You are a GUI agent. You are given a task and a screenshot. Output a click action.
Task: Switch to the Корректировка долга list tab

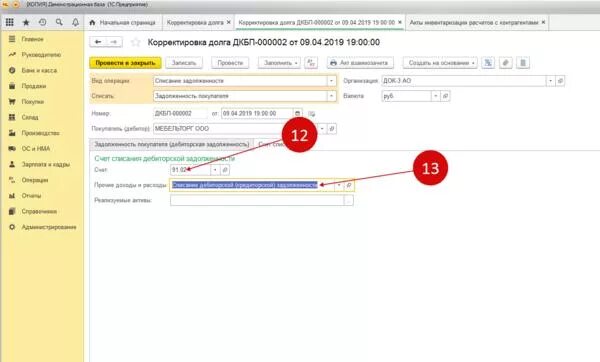[195, 23]
